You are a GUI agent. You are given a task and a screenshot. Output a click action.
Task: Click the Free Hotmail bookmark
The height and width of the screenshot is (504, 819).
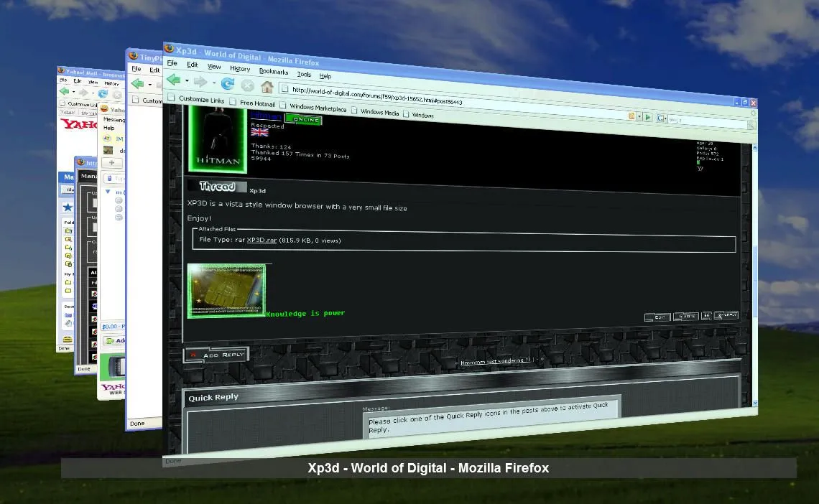click(x=257, y=104)
